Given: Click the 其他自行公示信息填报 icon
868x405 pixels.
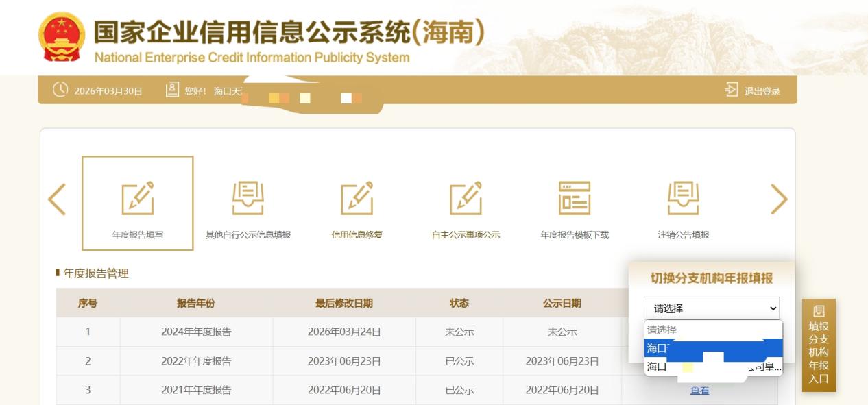Looking at the screenshot, I should pos(248,197).
